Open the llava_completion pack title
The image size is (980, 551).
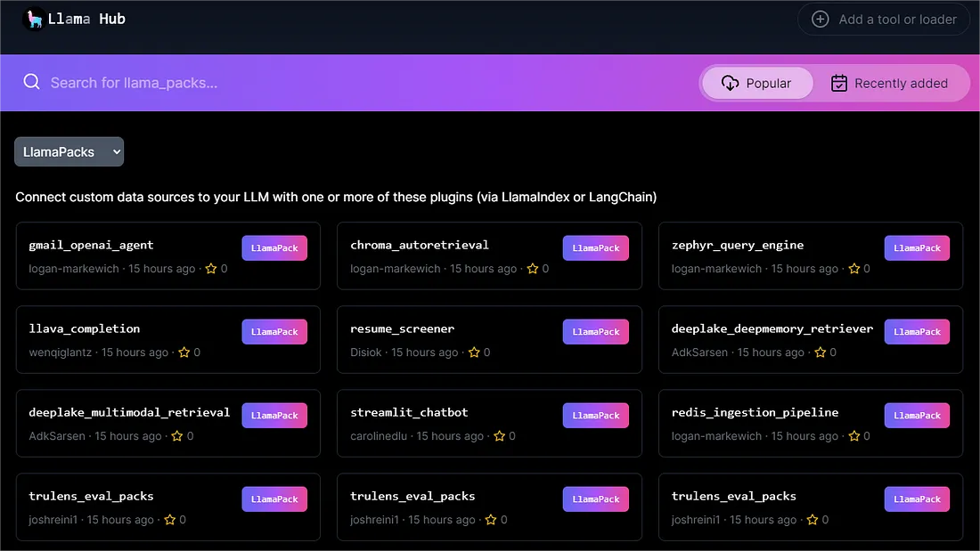85,329
